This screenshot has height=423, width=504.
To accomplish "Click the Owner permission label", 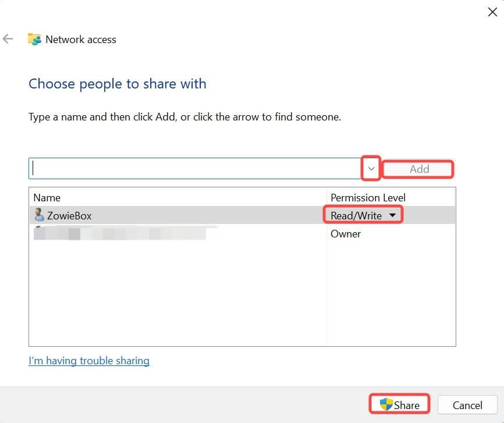I will pos(346,234).
